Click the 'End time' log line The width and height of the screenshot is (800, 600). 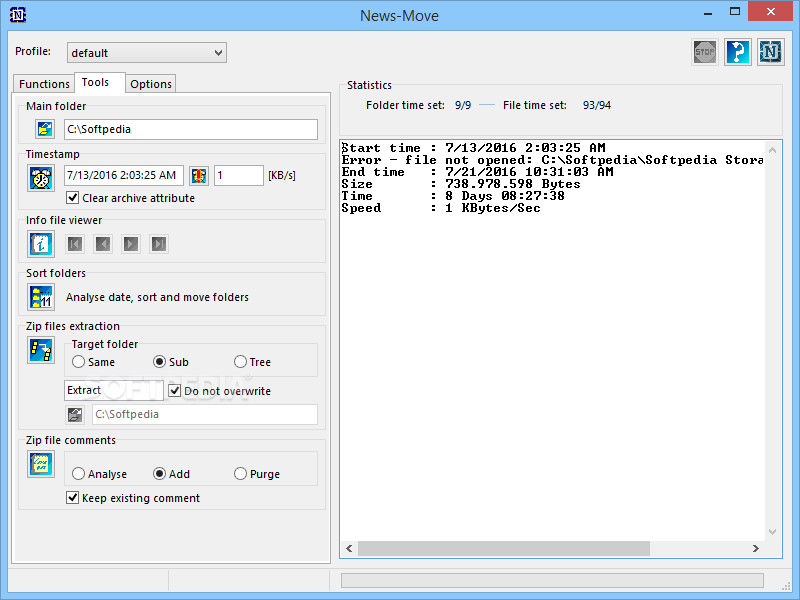(x=478, y=172)
